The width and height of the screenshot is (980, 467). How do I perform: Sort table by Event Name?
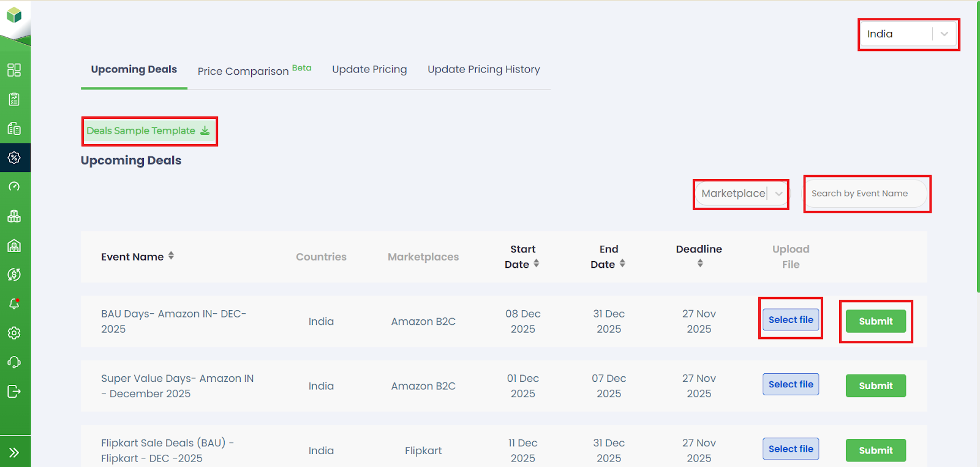pos(171,256)
